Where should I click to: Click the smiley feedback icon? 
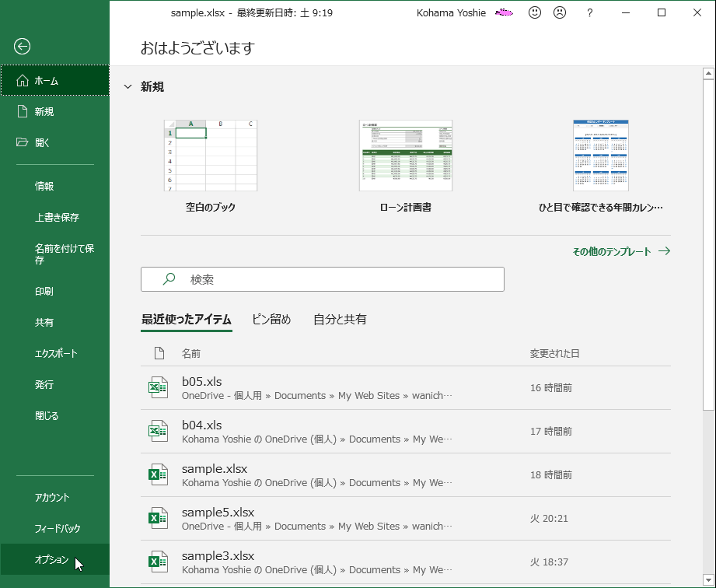(x=535, y=12)
